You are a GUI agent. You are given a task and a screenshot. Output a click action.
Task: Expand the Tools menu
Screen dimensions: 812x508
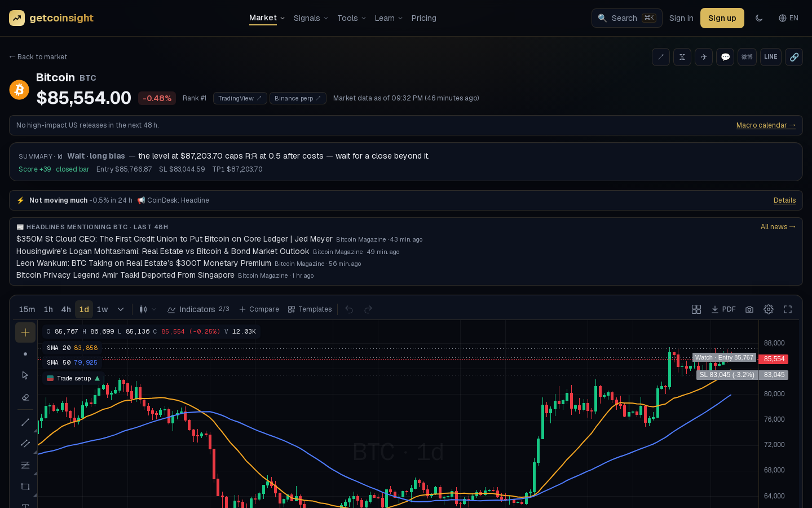coord(352,18)
